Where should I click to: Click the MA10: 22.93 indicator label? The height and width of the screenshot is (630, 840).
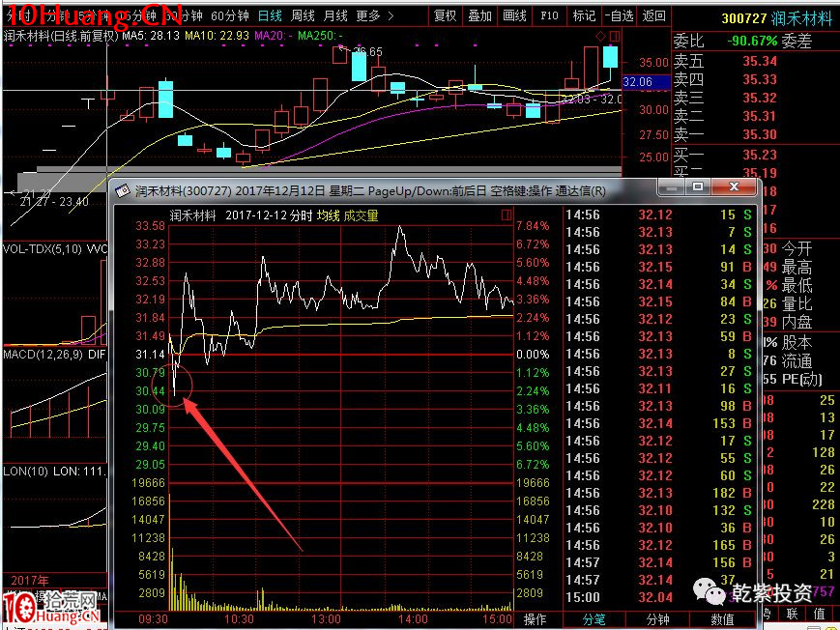tap(217, 36)
